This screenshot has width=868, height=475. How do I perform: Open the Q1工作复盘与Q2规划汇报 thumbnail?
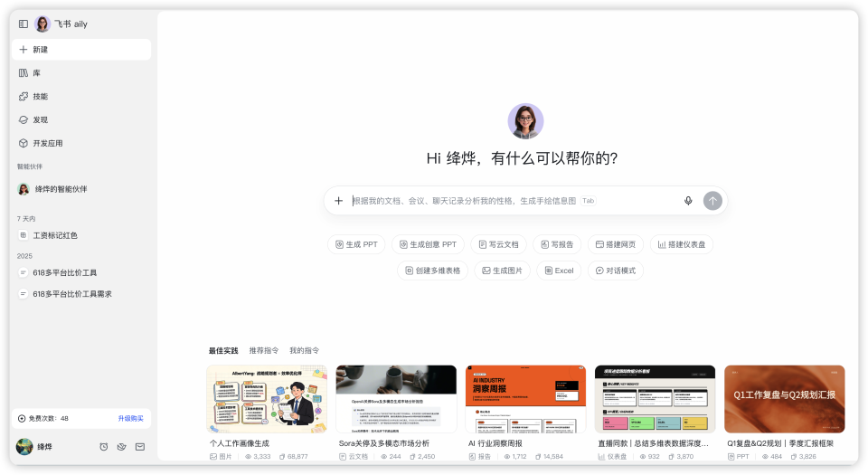point(785,399)
